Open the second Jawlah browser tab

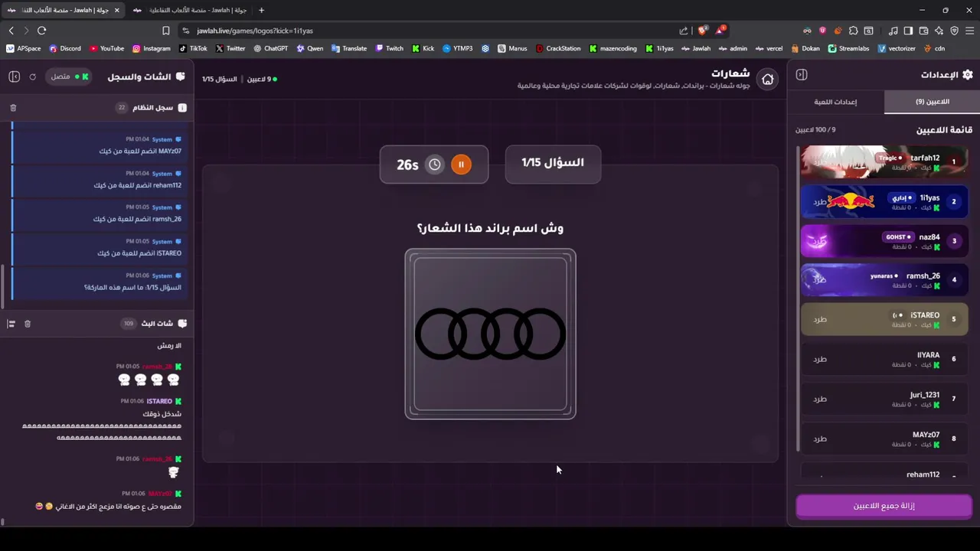pyautogui.click(x=191, y=10)
